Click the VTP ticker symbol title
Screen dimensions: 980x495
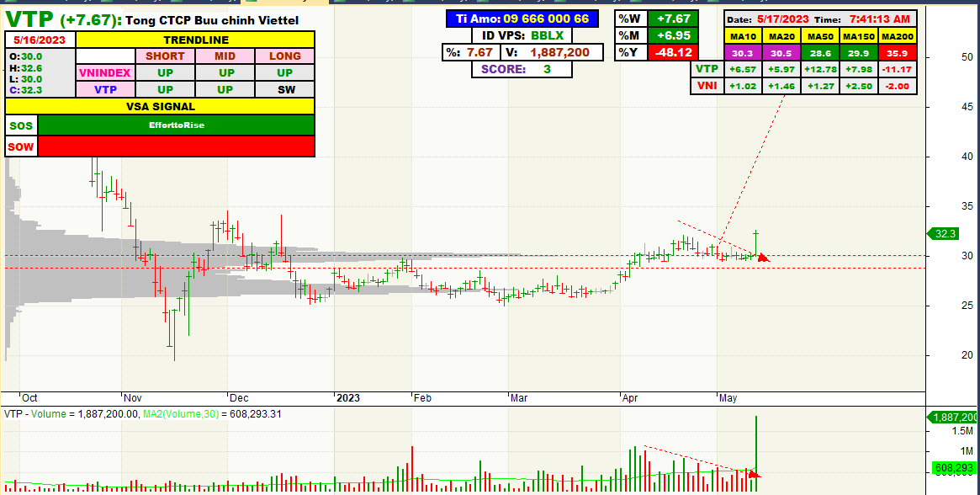29,19
